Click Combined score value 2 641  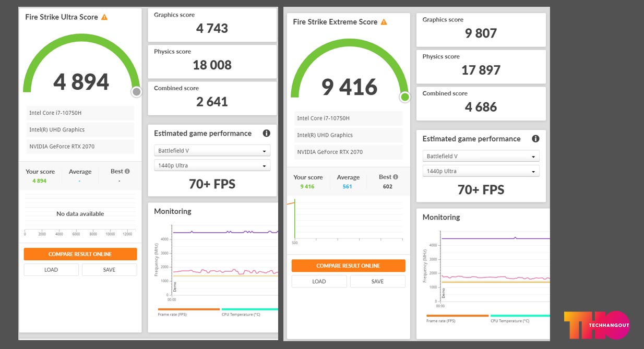[212, 101]
